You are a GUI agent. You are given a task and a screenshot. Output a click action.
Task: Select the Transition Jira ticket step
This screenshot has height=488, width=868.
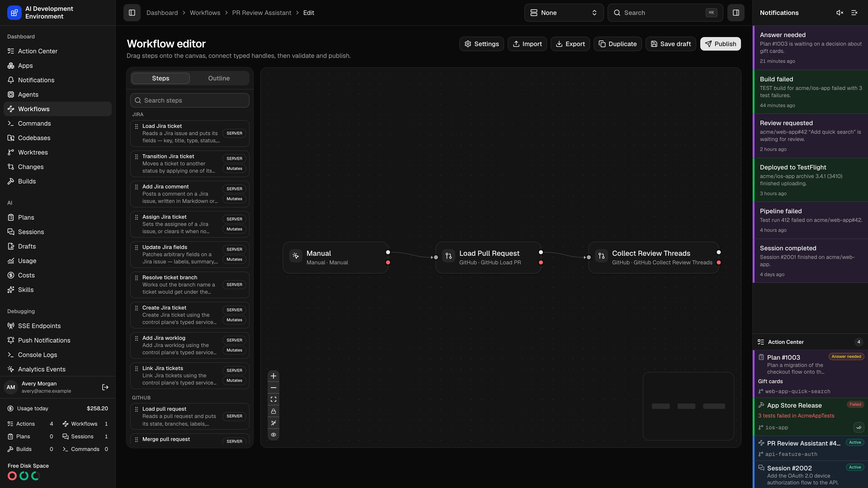[190, 164]
